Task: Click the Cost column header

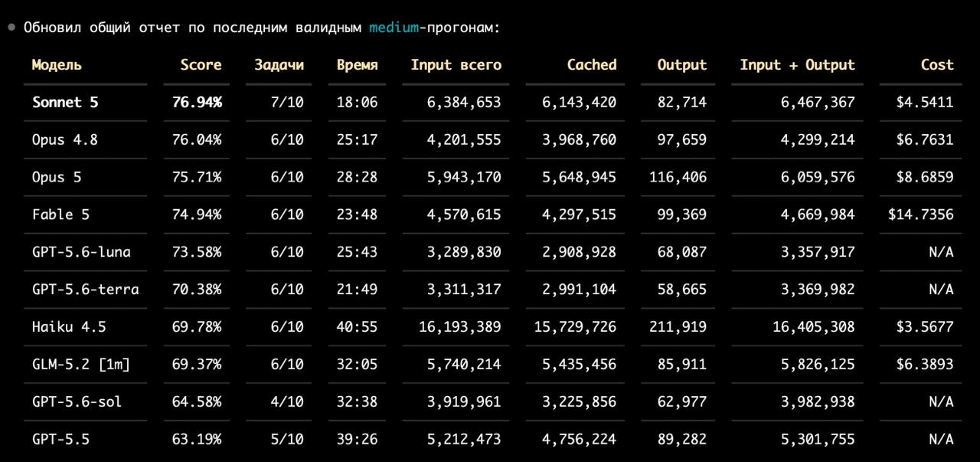Action: point(937,65)
